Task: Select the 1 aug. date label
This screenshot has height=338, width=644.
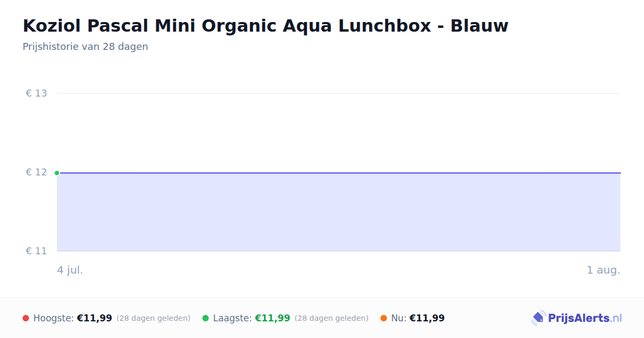Action: tap(603, 270)
